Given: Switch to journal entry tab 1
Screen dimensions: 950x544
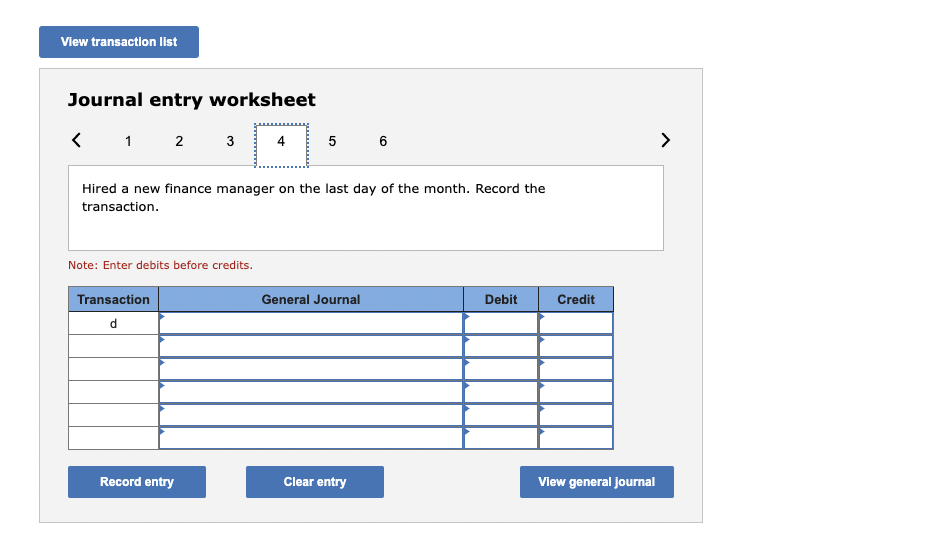Looking at the screenshot, I should pos(128,141).
